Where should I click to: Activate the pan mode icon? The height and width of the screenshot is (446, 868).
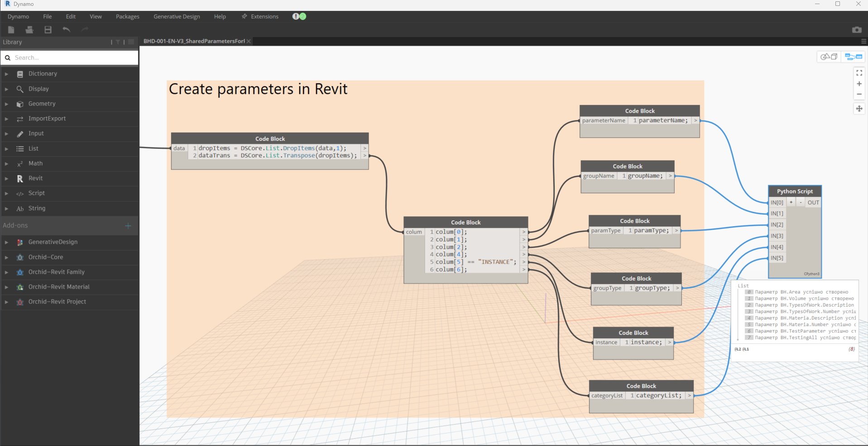859,109
